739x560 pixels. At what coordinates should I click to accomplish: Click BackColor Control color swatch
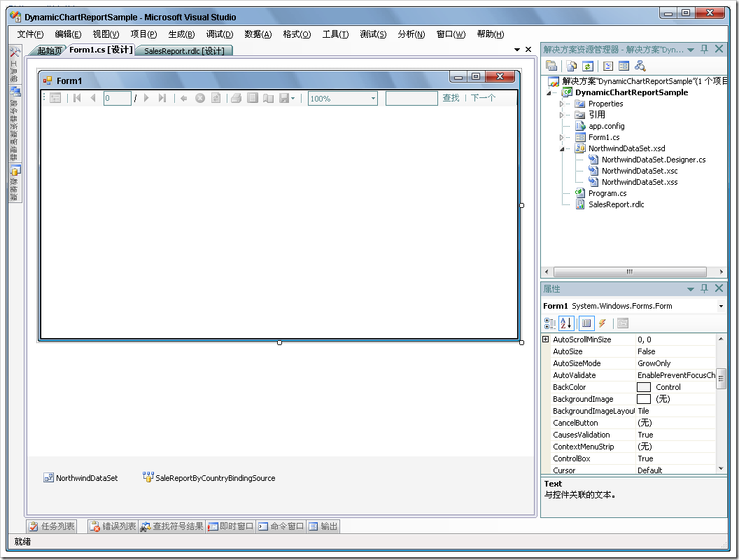click(644, 387)
